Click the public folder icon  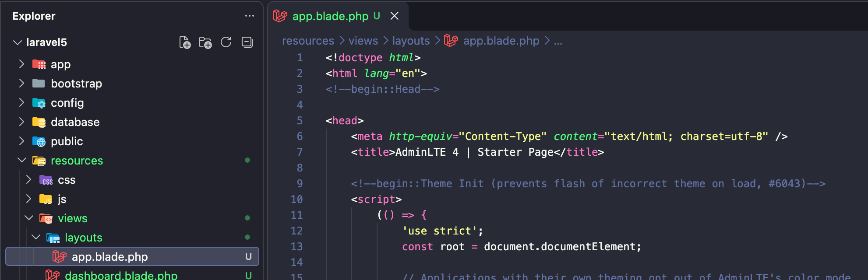(39, 142)
